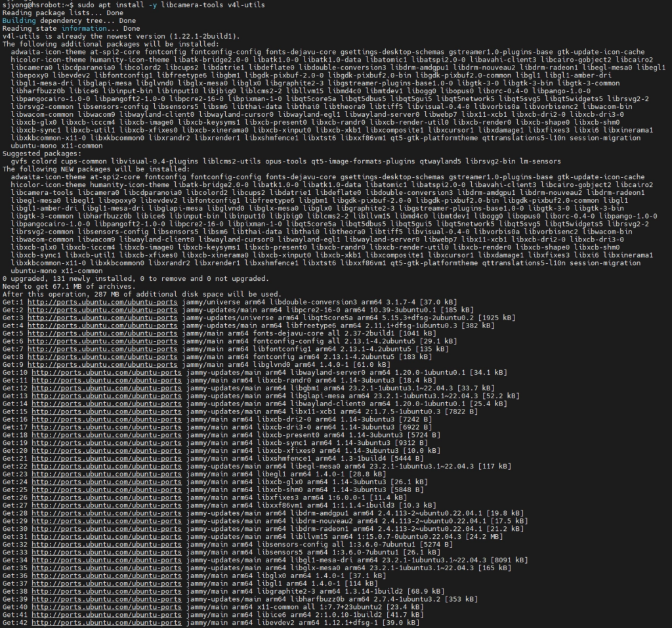Open the ubuntu-ports link on Get:42 line
This screenshot has height=628, width=672.
click(107, 623)
